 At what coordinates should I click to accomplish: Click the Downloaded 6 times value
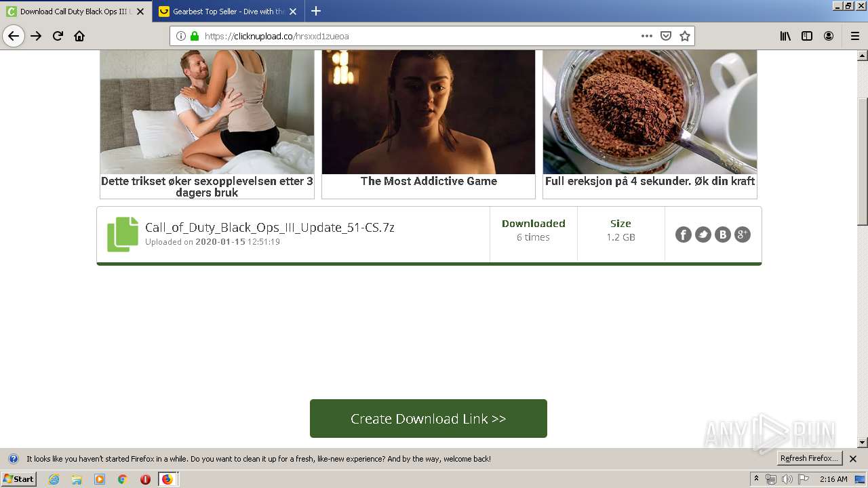533,237
